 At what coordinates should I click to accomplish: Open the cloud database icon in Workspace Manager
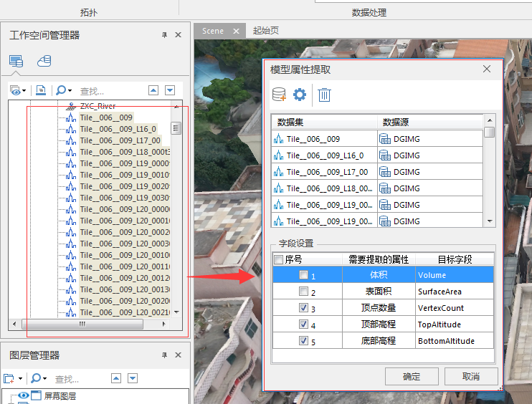[x=44, y=62]
